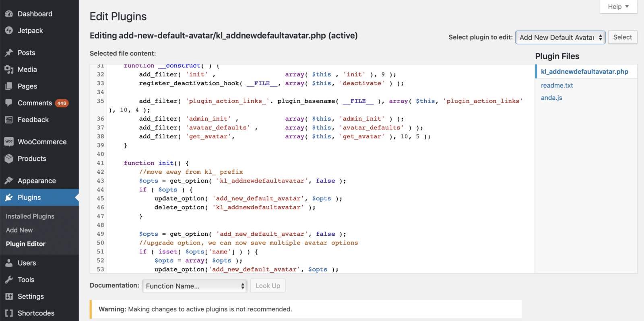
Task: Click the Jetpack icon in sidebar
Action: (x=9, y=31)
